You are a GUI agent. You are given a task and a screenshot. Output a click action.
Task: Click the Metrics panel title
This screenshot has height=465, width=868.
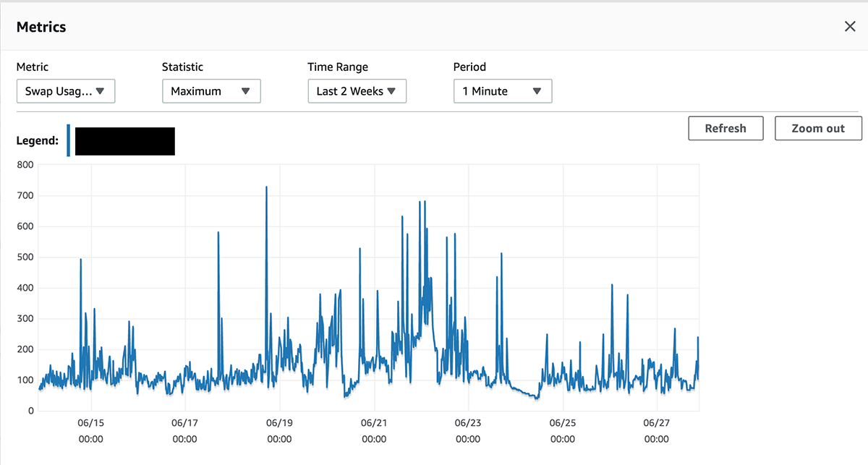click(x=41, y=27)
